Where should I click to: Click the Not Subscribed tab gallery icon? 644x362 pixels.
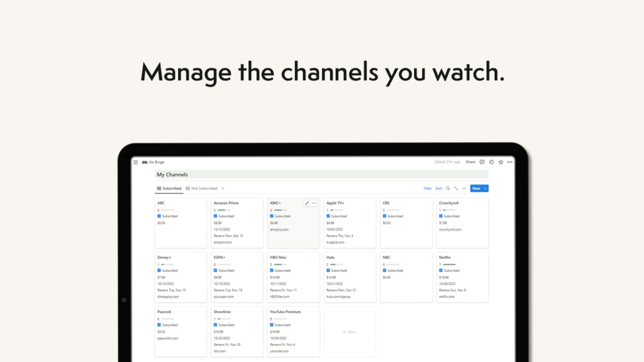pos(188,188)
